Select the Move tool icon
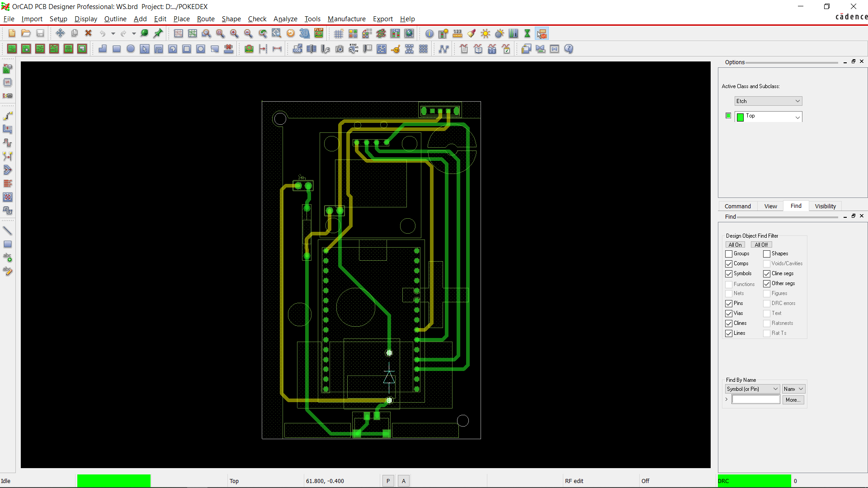The height and width of the screenshot is (488, 868). [x=60, y=33]
